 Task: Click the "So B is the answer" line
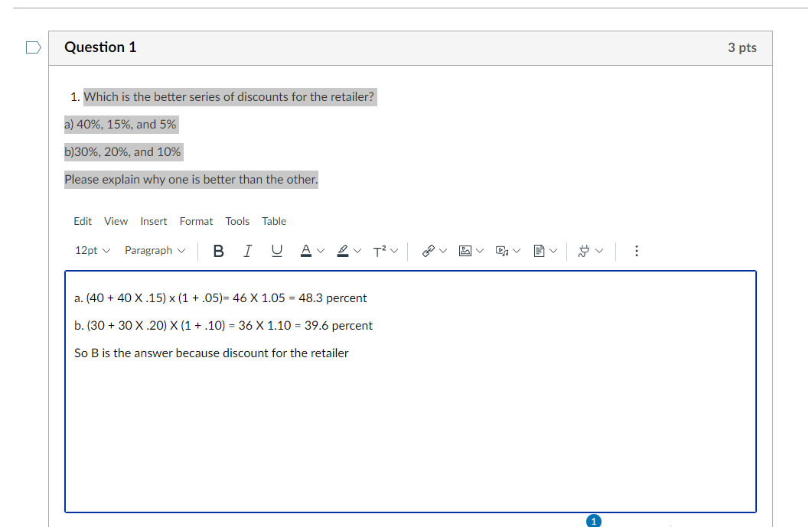[211, 353]
